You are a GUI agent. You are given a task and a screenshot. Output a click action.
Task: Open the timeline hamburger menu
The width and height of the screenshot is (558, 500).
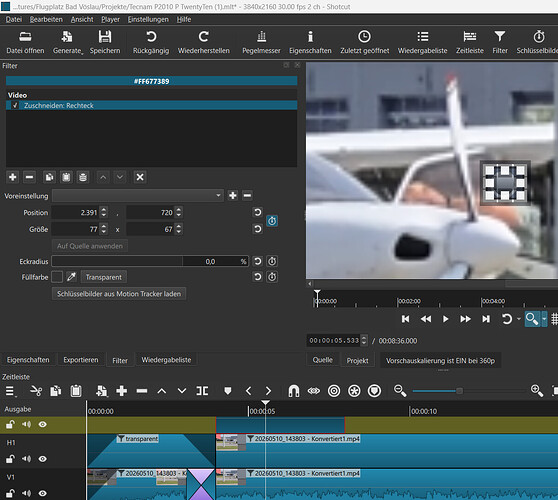[10, 391]
